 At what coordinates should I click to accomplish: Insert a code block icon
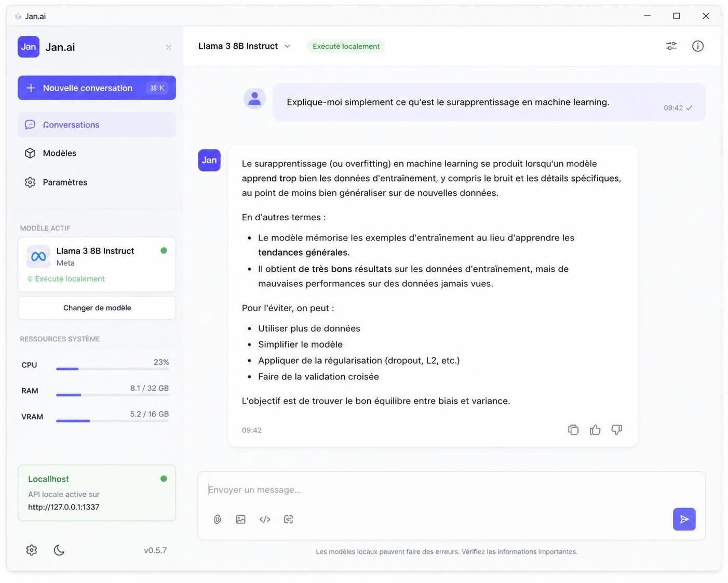point(265,519)
